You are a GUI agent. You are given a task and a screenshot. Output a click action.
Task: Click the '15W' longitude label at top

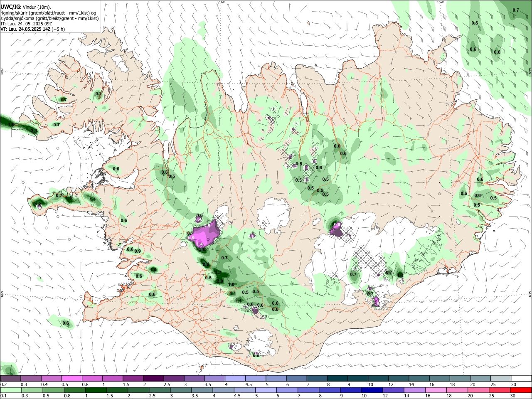coord(440,2)
